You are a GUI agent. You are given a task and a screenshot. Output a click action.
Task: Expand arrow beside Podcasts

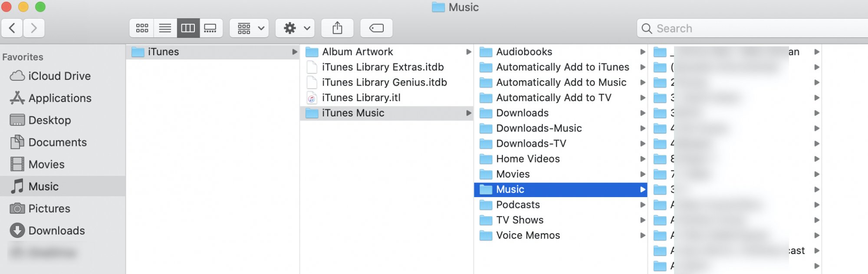[643, 205]
